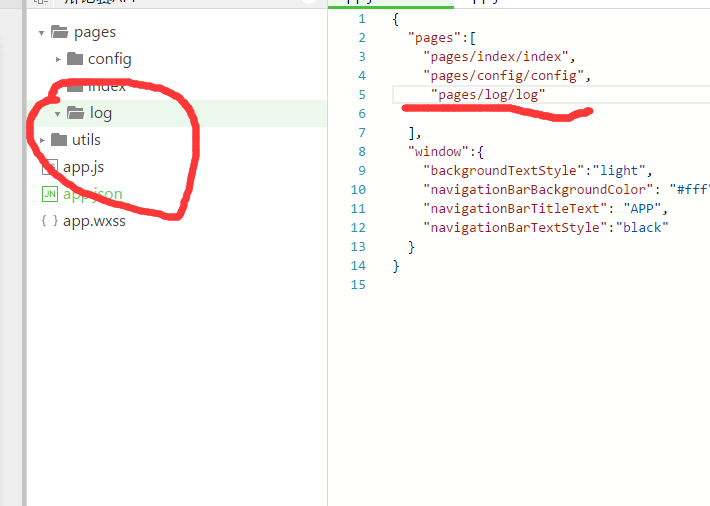
Task: Open the app.js file
Action: click(x=83, y=167)
